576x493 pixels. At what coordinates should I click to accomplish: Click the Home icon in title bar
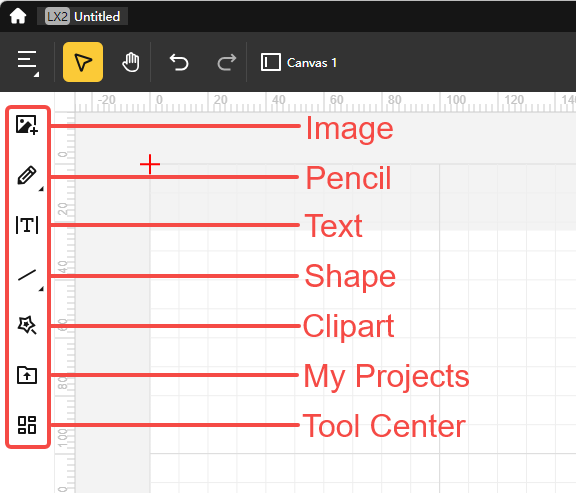click(x=18, y=17)
